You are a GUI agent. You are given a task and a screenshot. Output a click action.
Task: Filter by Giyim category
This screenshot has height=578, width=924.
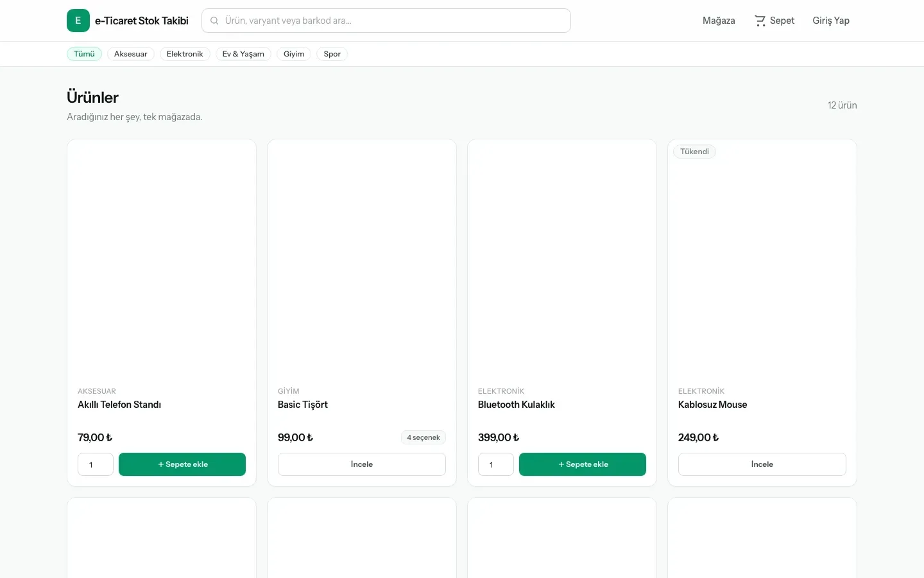click(x=294, y=54)
